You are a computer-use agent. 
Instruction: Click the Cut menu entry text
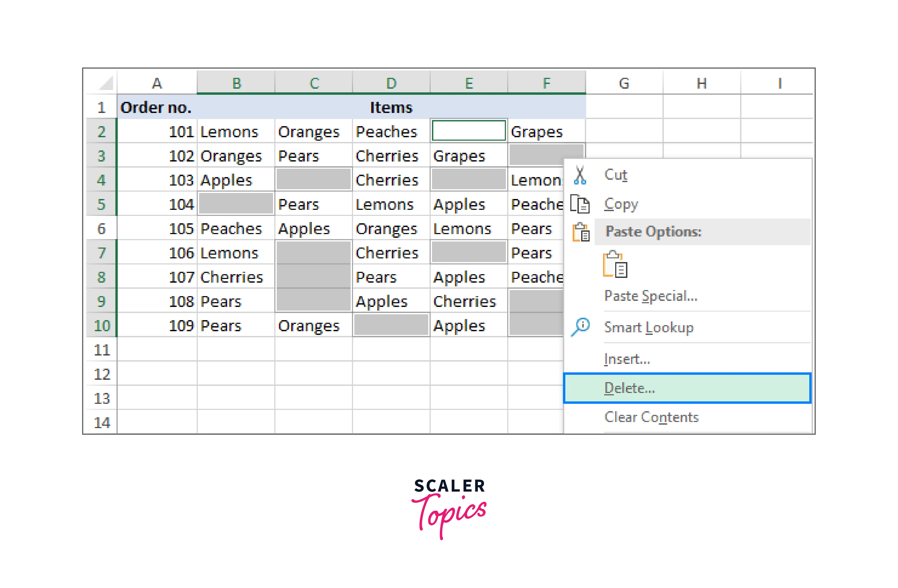tap(616, 175)
